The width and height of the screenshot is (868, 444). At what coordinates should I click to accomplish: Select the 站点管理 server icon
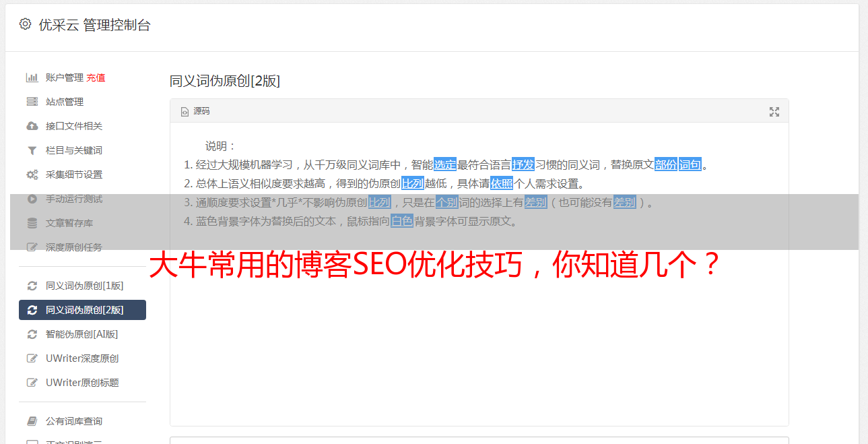tap(32, 102)
